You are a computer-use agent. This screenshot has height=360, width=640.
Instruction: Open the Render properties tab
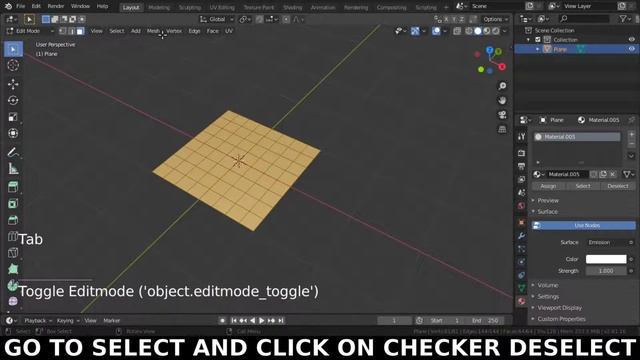(521, 153)
